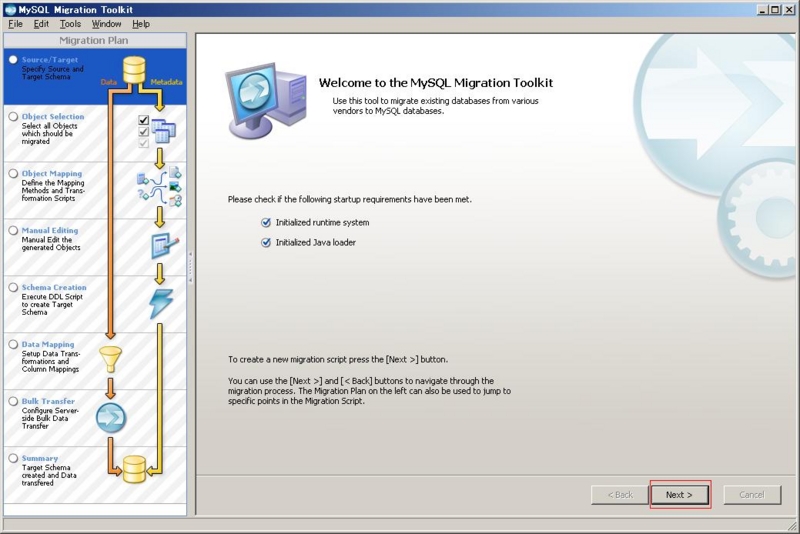This screenshot has height=534, width=800.
Task: Click the orange Data label
Action: (109, 82)
